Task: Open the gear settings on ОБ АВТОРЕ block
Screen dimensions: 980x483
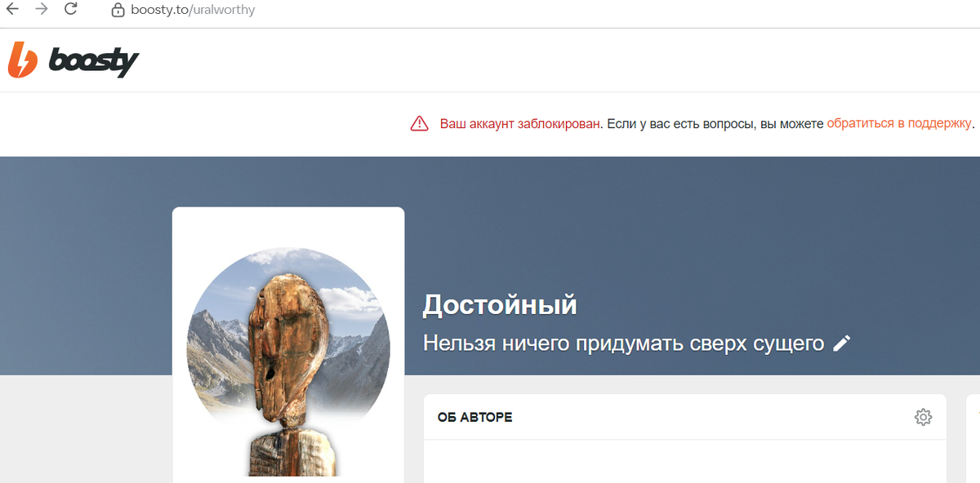Action: [923, 417]
